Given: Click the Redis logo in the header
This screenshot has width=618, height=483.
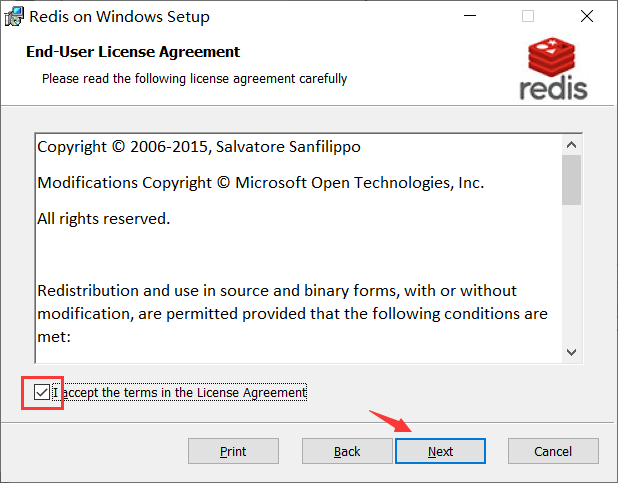Looking at the screenshot, I should (x=553, y=68).
